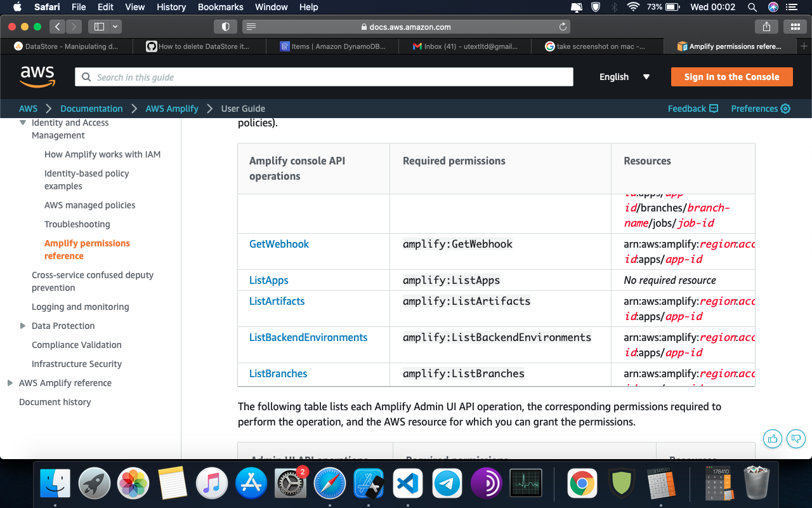
Task: Toggle Reader view in the address bar
Action: coord(251,26)
